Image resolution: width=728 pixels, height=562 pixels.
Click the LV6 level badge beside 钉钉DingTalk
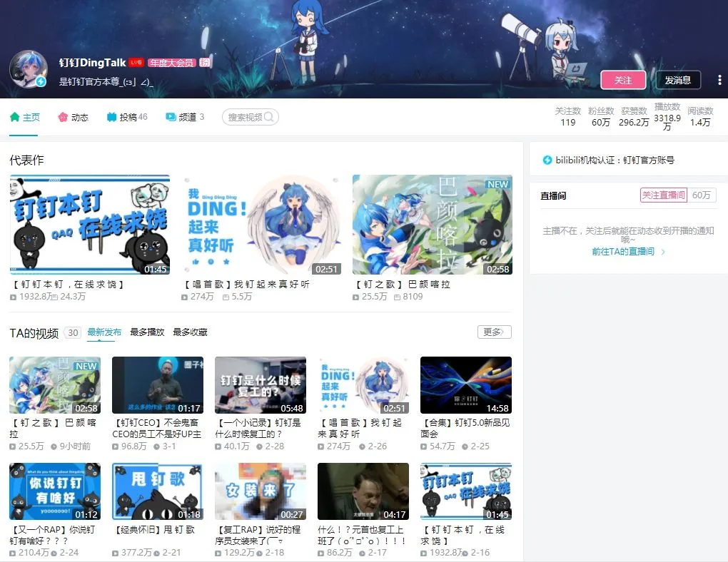pyautogui.click(x=136, y=63)
